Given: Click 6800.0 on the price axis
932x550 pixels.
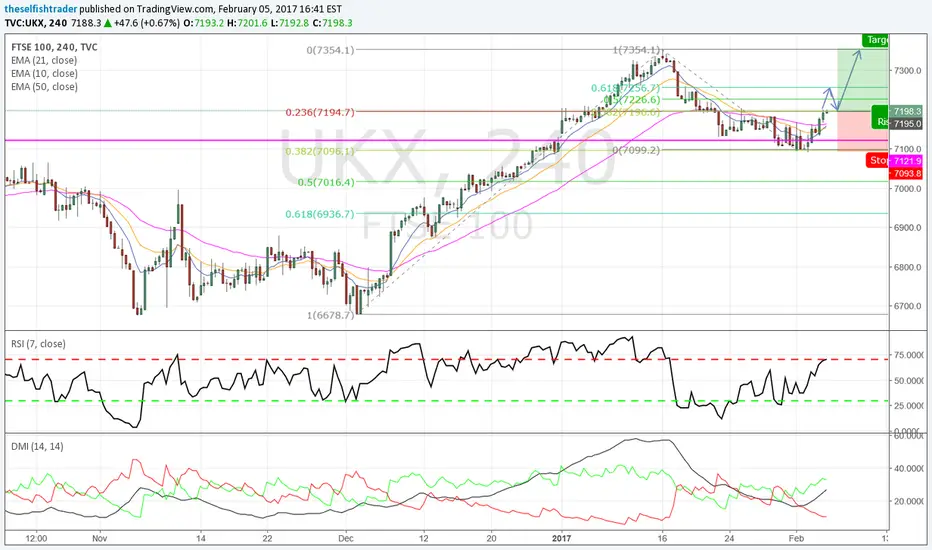Looking at the screenshot, I should 907,267.
